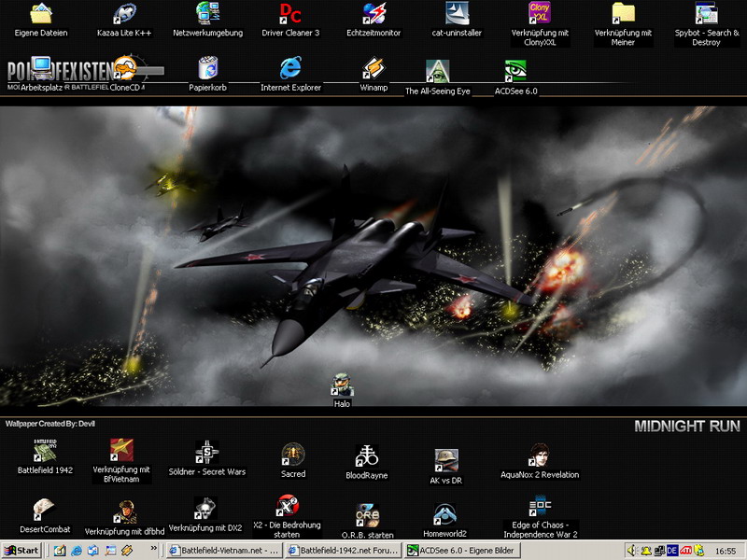747x560 pixels.
Task: Open the Echtzeitmonitor shortcut
Action: [373, 14]
